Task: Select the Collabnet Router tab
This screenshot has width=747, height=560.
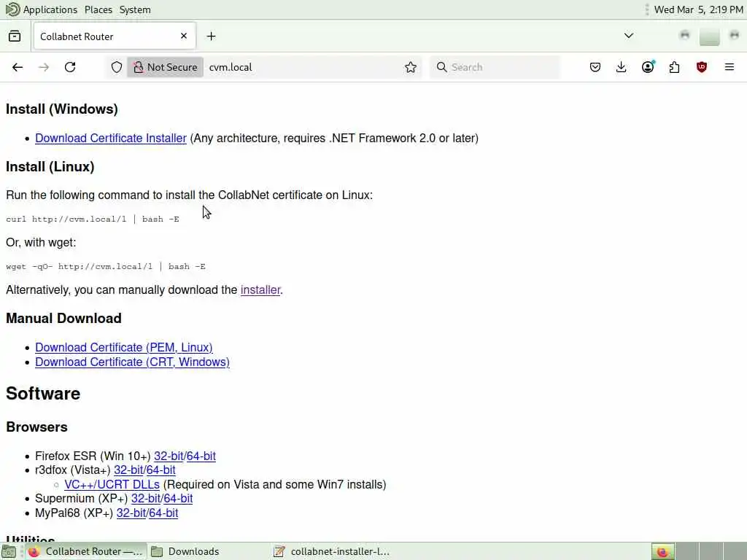Action: click(115, 36)
